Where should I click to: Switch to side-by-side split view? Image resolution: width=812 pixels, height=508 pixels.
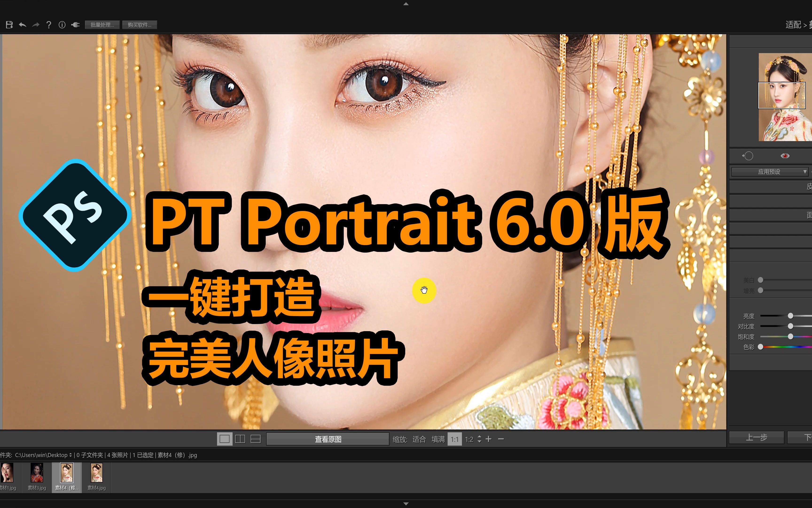point(240,439)
